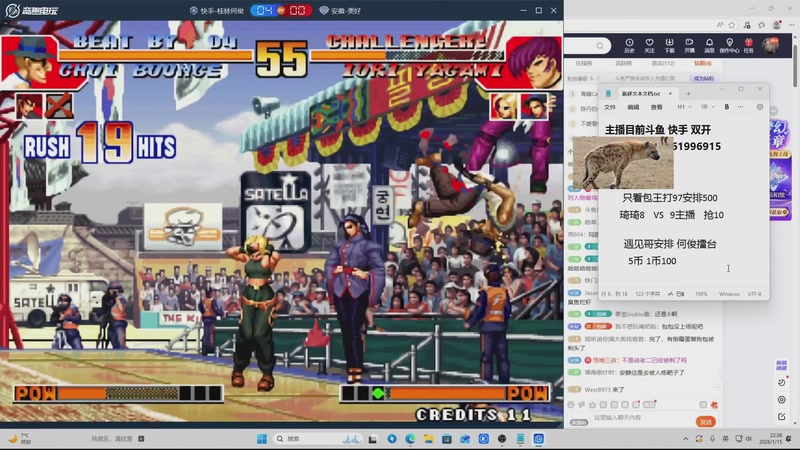Open the 查看 menu in notepad
The image size is (800, 450).
(x=657, y=107)
